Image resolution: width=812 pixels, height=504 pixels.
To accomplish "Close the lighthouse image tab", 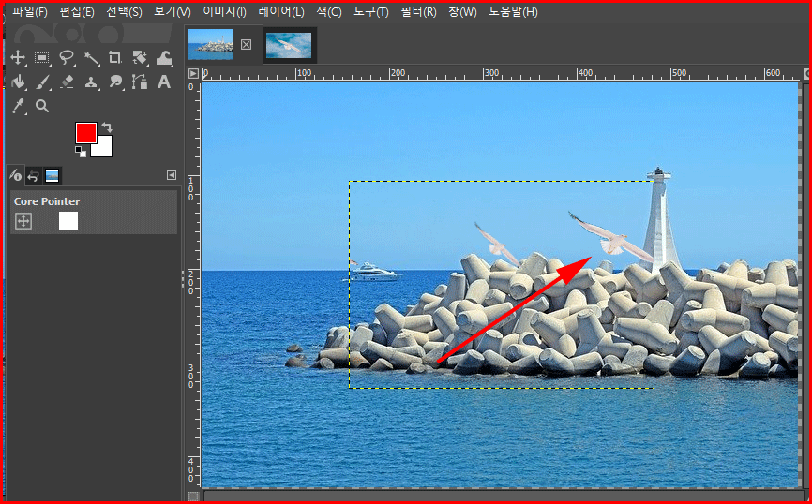I will tap(246, 45).
